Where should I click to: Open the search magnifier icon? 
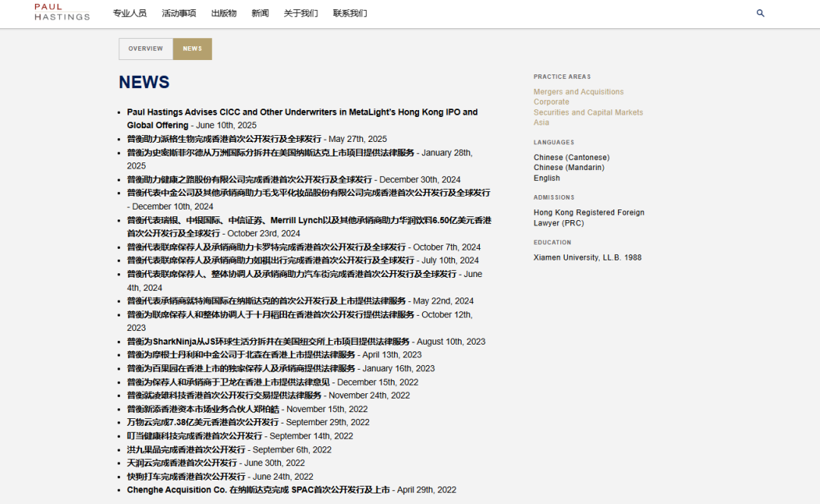point(760,13)
